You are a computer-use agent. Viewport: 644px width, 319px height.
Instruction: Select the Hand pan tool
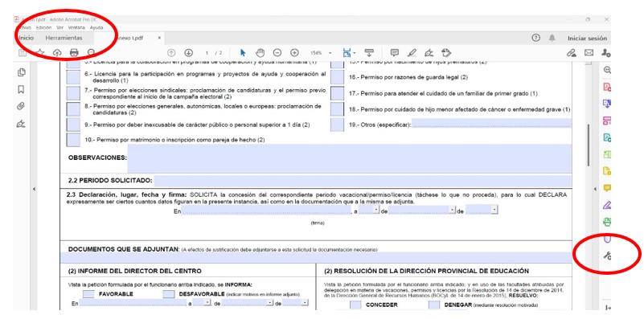pyautogui.click(x=260, y=52)
